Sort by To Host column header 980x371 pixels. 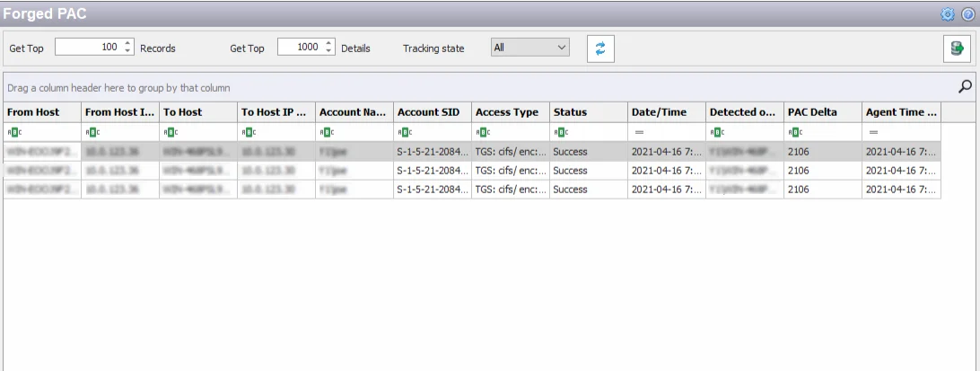198,112
